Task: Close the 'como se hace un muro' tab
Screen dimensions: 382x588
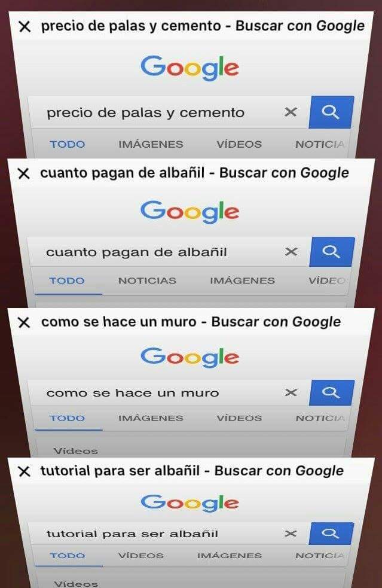Action: 24,322
